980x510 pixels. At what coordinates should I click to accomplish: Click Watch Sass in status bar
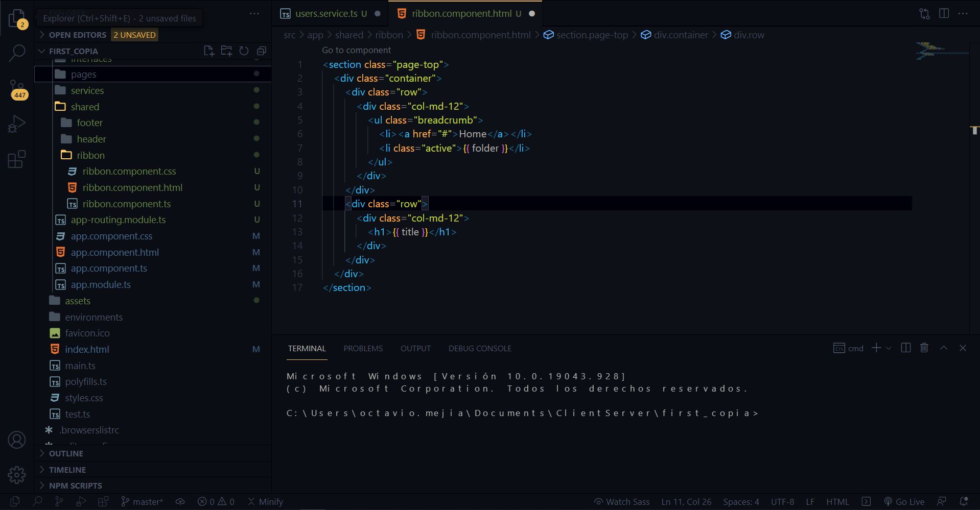pyautogui.click(x=622, y=502)
